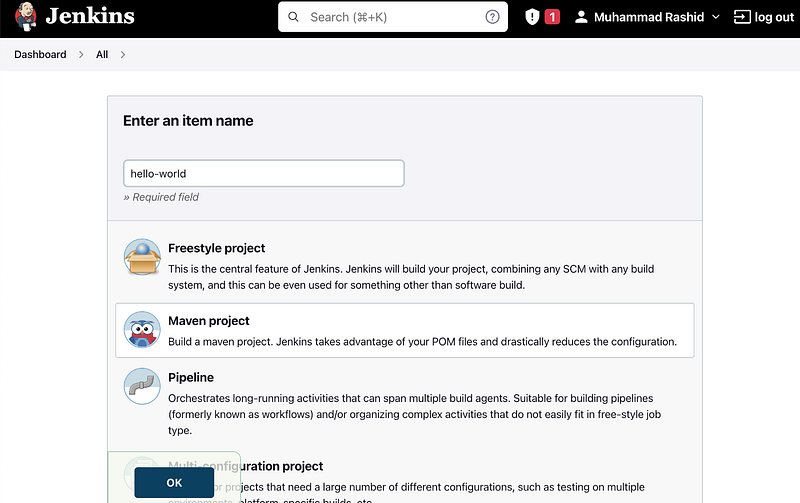The width and height of the screenshot is (800, 503).
Task: Click the user profile person icon
Action: (581, 17)
